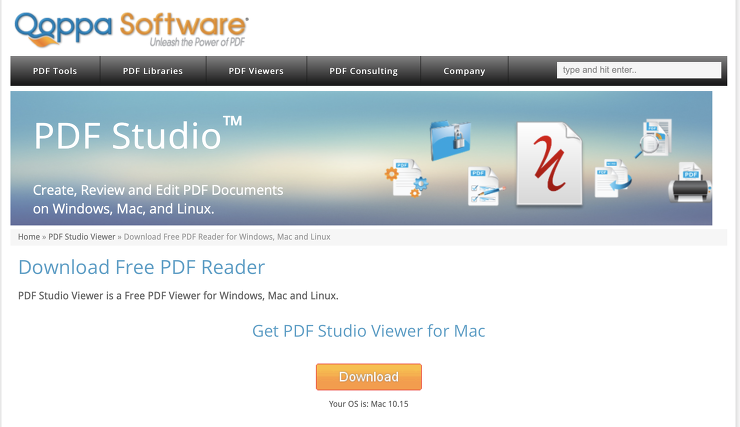
Task: Click the PDF form with pen icon
Action: 486,186
